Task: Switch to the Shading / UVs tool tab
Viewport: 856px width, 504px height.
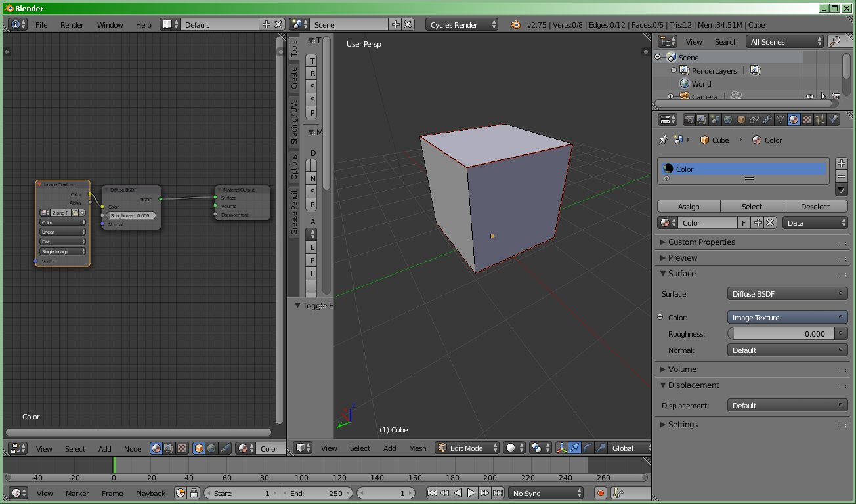Action: [x=294, y=121]
